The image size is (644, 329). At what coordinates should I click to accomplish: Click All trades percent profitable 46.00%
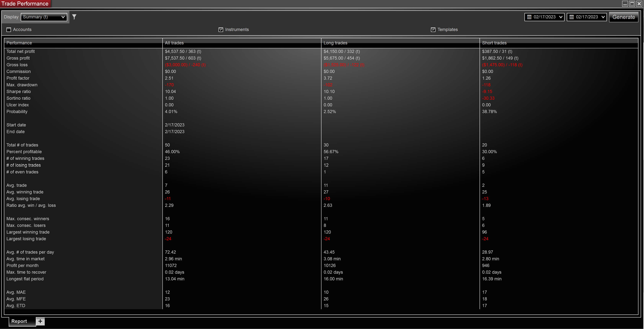[x=172, y=152]
